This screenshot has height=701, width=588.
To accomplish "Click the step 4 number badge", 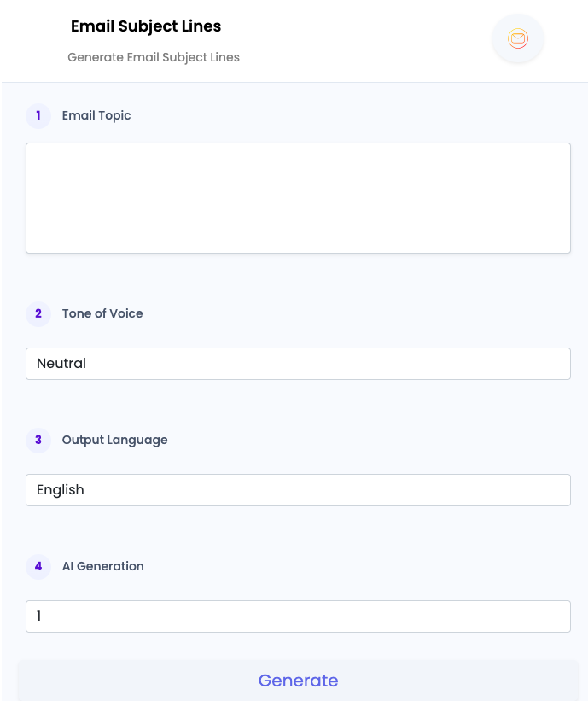I will click(38, 566).
